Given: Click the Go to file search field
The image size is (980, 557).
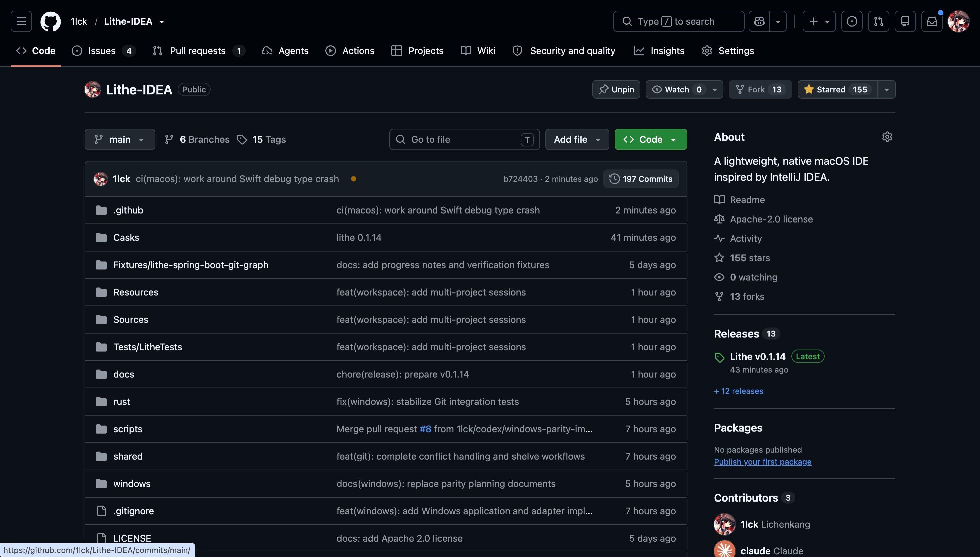Looking at the screenshot, I should (464, 139).
